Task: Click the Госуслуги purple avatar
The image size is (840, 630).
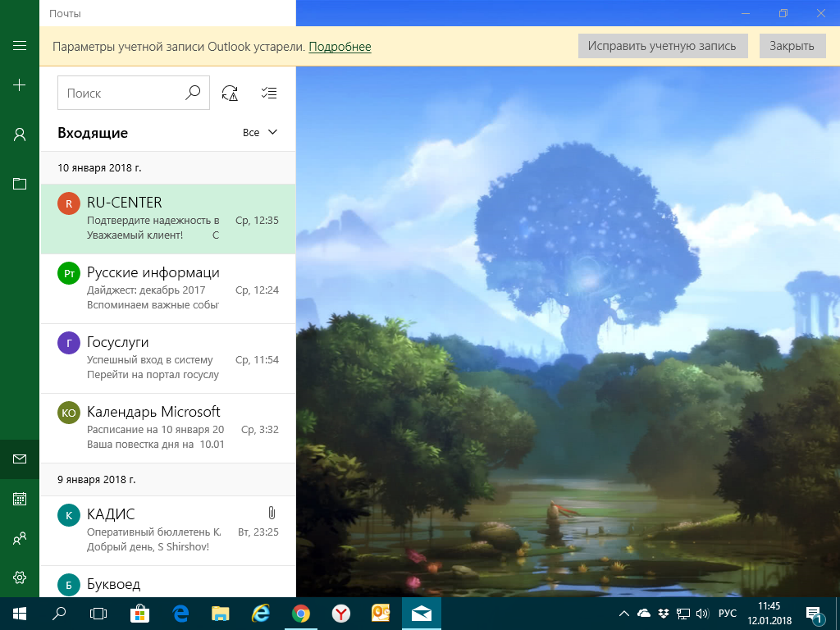Action: click(69, 343)
